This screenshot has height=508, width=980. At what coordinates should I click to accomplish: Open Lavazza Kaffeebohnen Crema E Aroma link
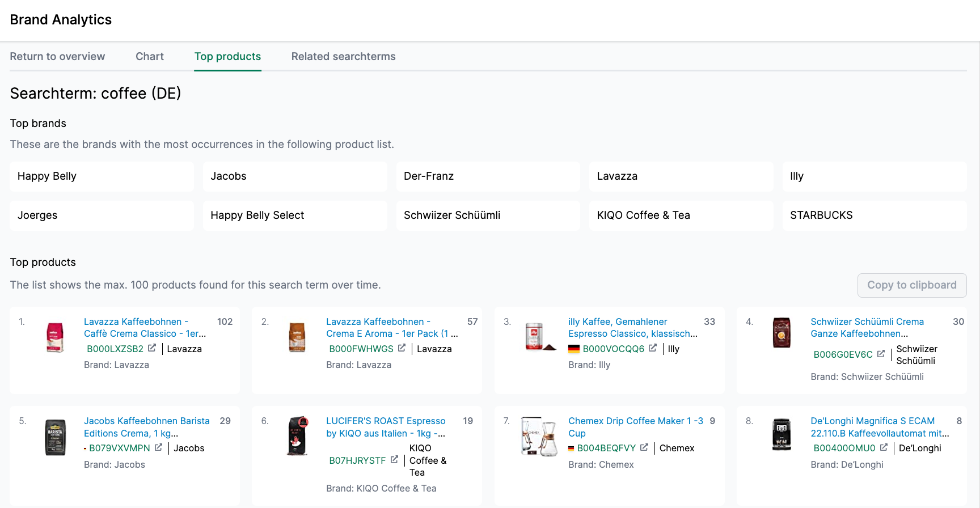point(392,328)
